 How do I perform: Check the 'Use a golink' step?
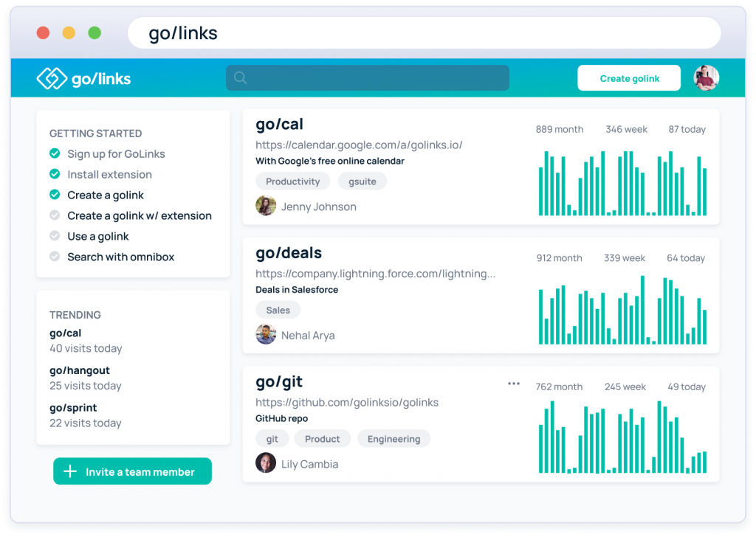[x=55, y=236]
